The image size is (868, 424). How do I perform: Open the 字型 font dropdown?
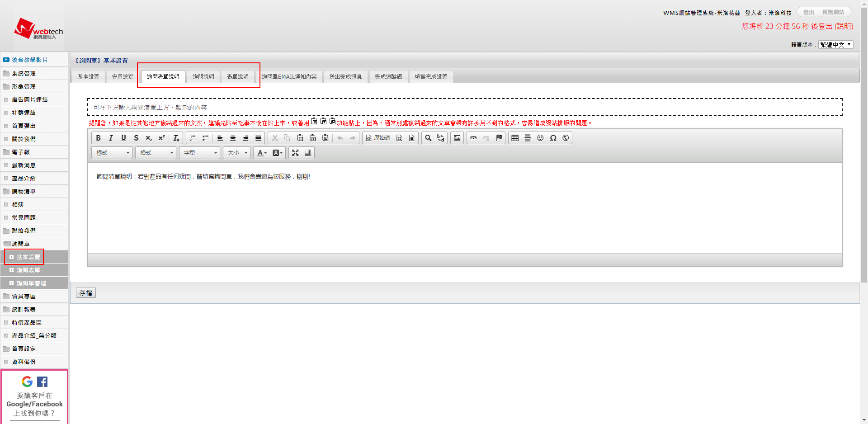[x=200, y=153]
